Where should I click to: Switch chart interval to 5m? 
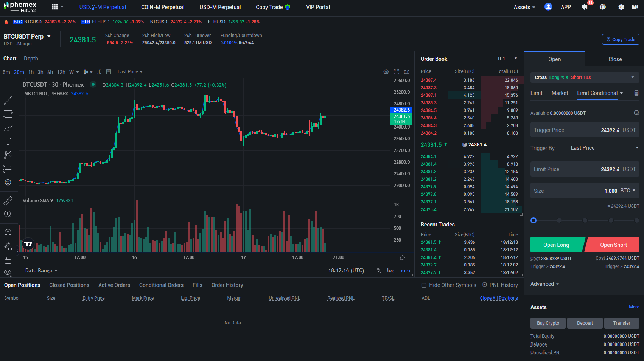pyautogui.click(x=6, y=72)
